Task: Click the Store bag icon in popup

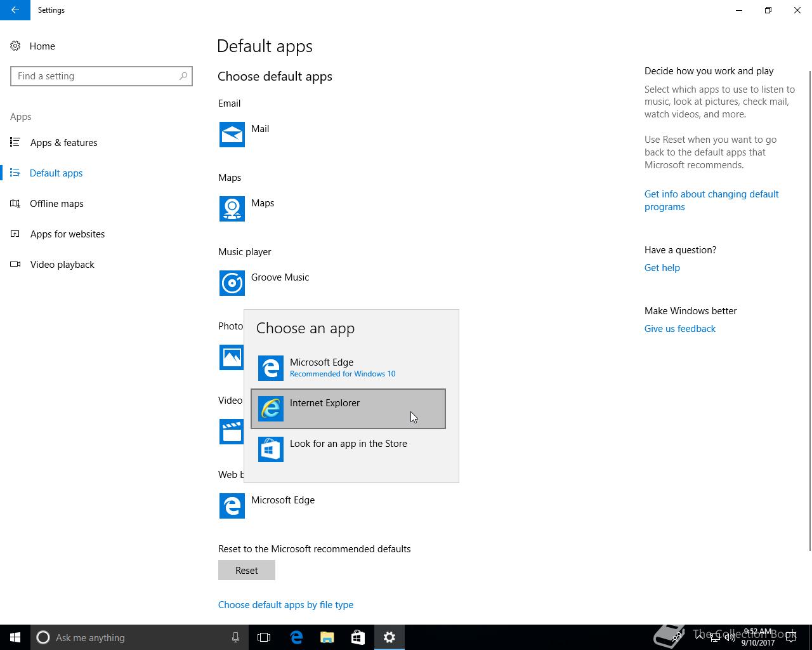Action: [x=271, y=449]
